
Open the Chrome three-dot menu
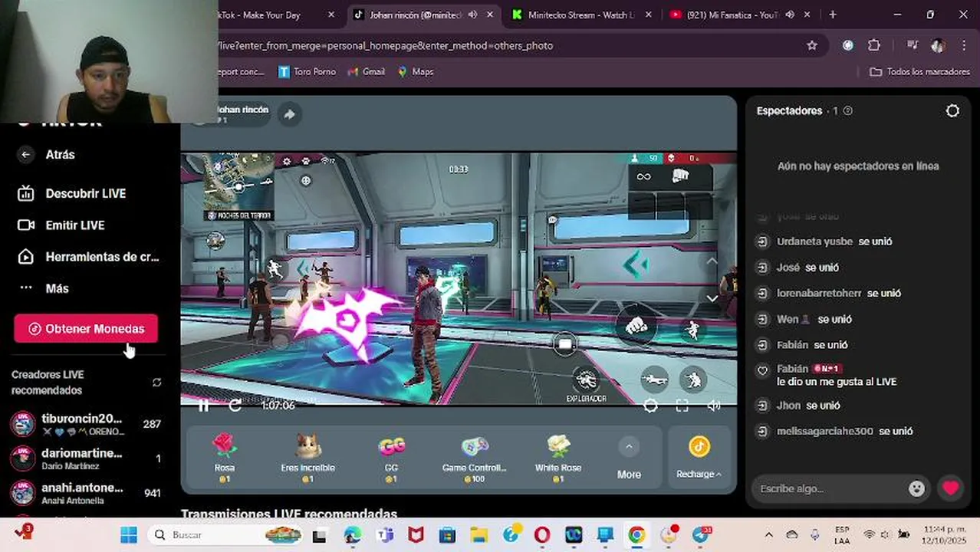tap(965, 45)
